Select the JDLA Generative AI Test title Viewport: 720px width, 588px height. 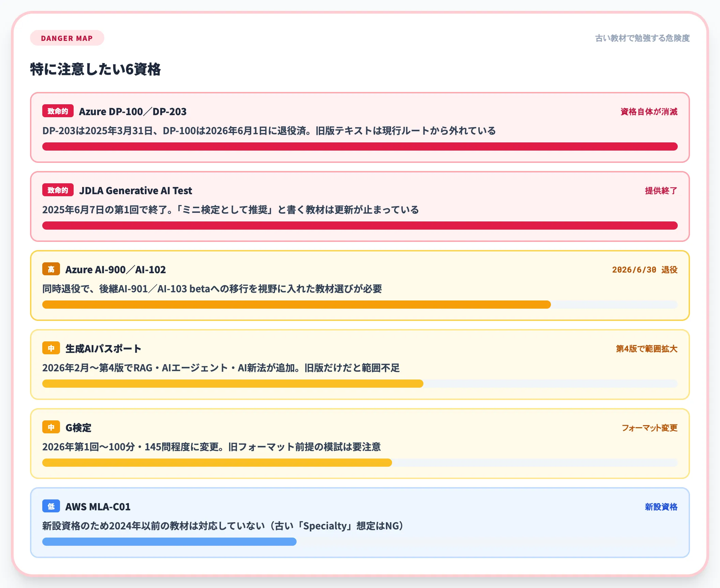click(x=136, y=190)
